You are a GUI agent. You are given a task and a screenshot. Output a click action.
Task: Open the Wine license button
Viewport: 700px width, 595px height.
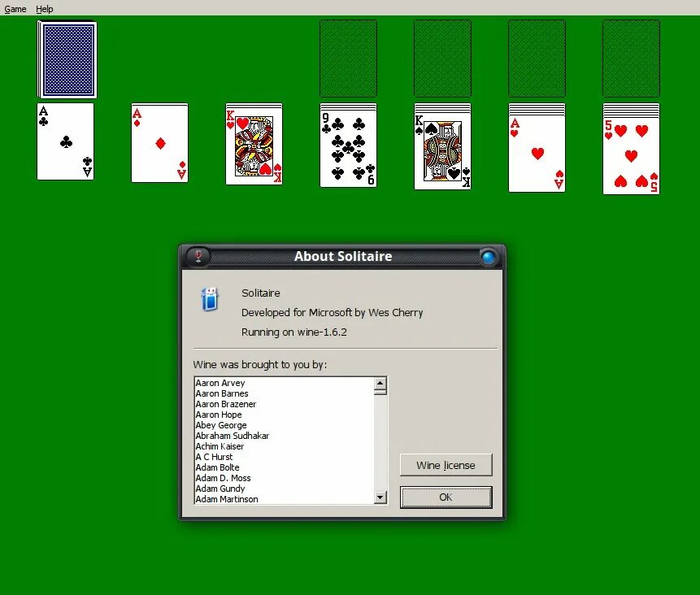pos(446,465)
